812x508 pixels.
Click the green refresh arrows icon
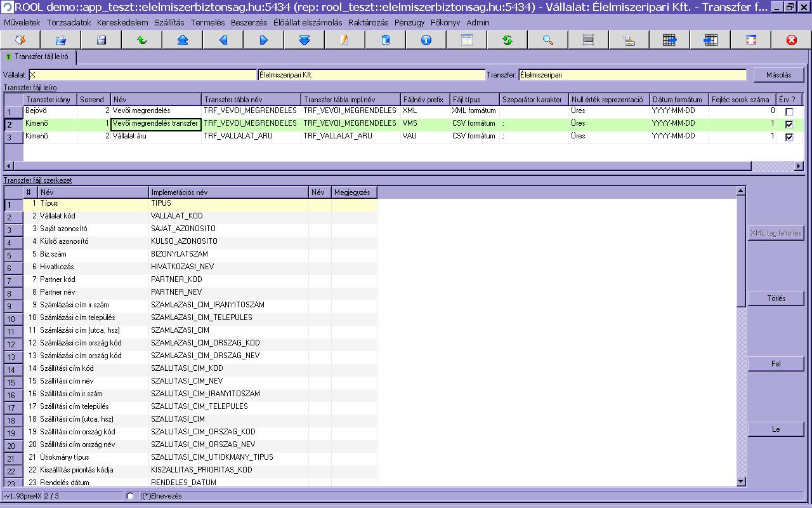pyautogui.click(x=507, y=40)
